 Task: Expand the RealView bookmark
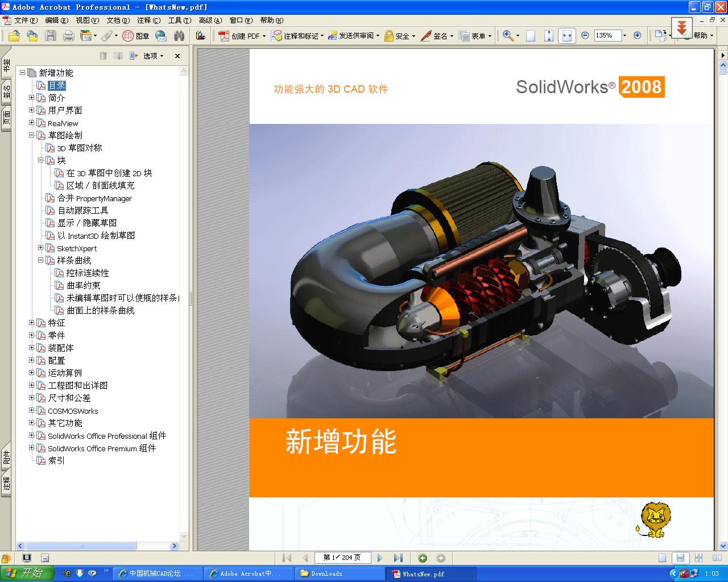[32, 123]
